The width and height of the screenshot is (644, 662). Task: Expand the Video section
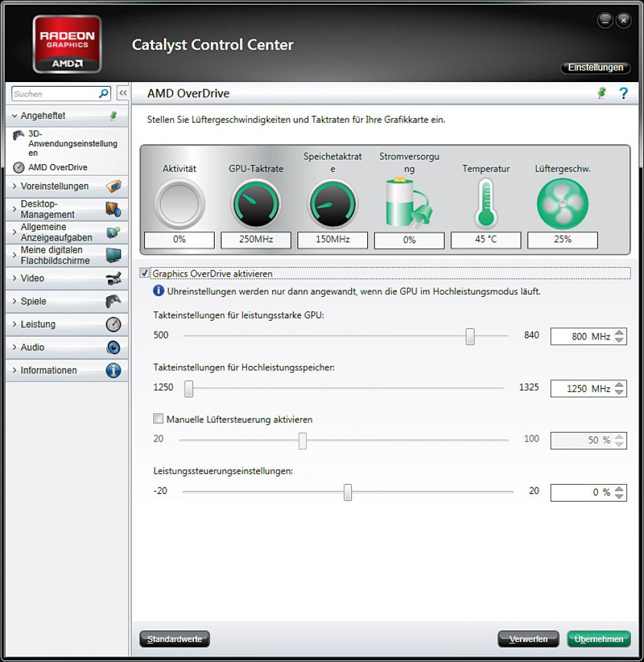[x=15, y=278]
